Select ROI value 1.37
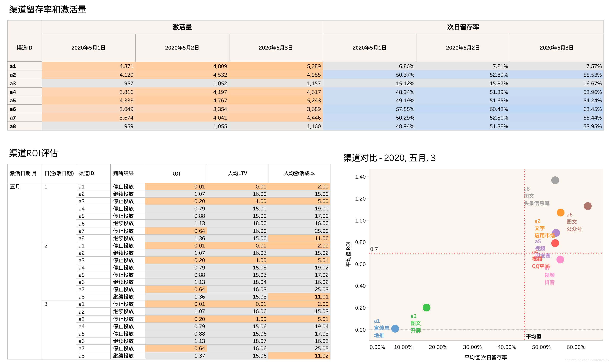 pos(176,356)
